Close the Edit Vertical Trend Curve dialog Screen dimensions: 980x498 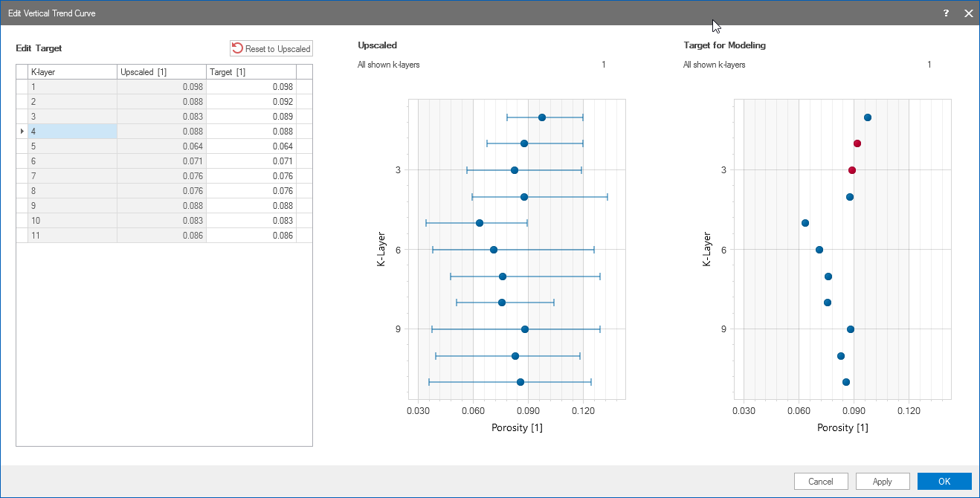tap(968, 13)
